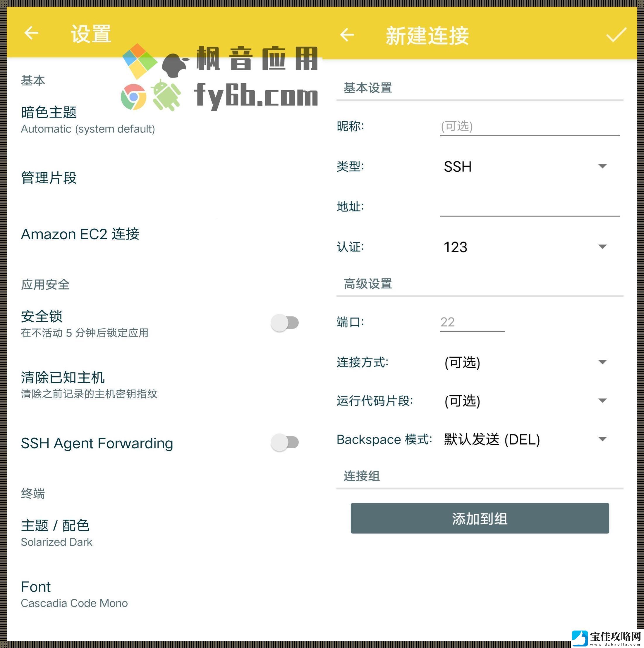Click the 连接组 section header

[361, 476]
